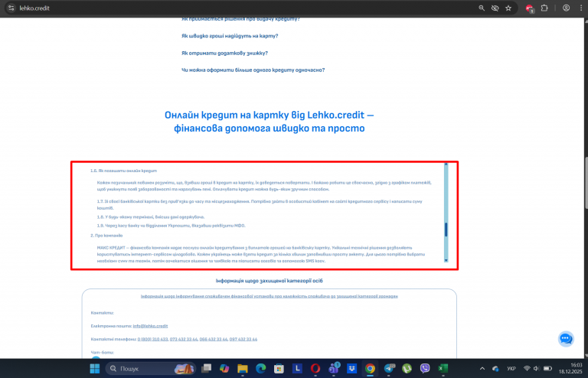Click the label 'Контакти:'

(x=102, y=313)
